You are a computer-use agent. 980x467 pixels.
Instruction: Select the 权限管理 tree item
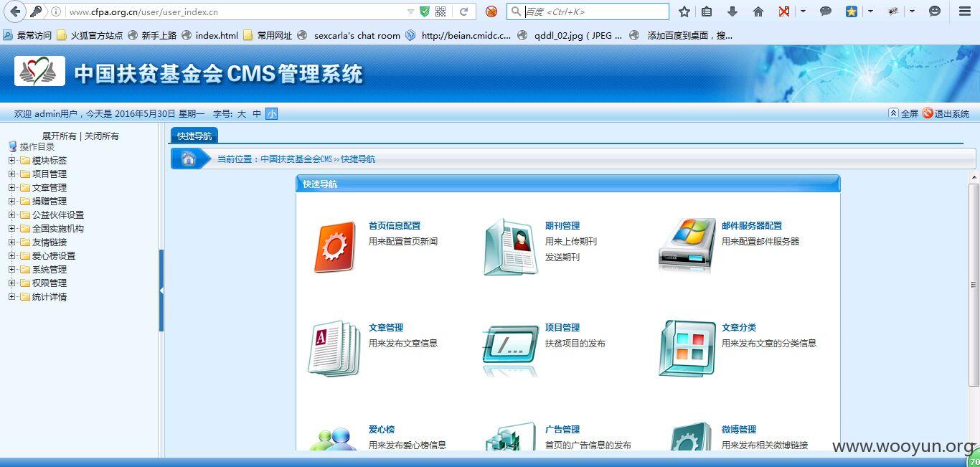(50, 283)
